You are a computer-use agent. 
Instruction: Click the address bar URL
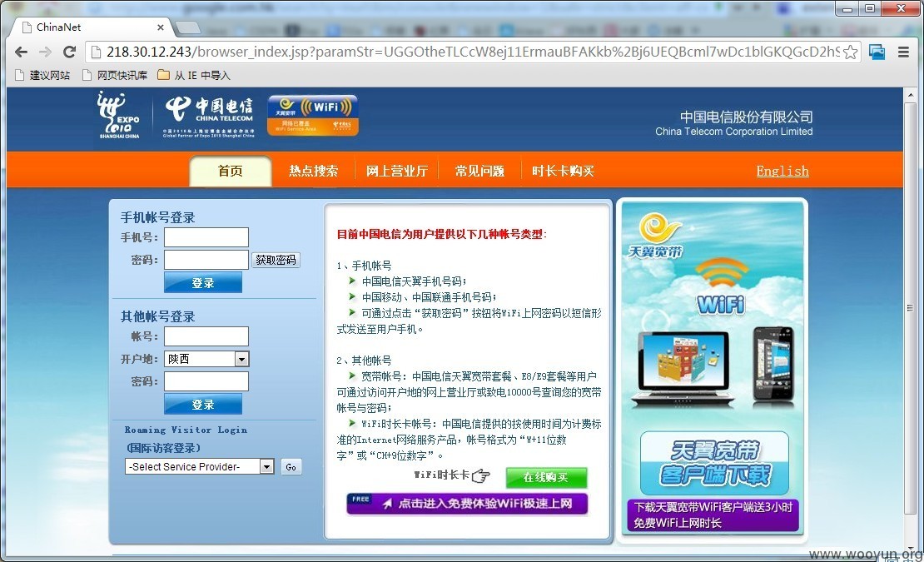(x=471, y=52)
